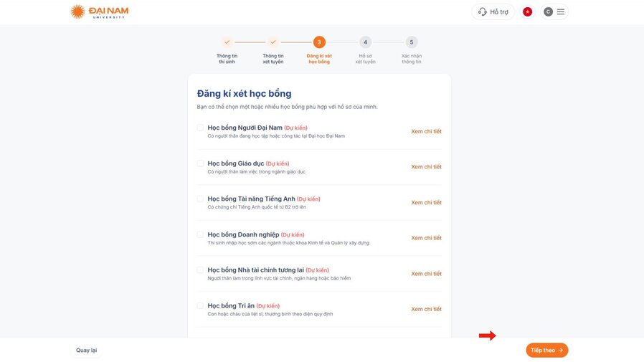This screenshot has width=644, height=362.
Task: Go to completed step two checkmark
Action: pyautogui.click(x=273, y=42)
